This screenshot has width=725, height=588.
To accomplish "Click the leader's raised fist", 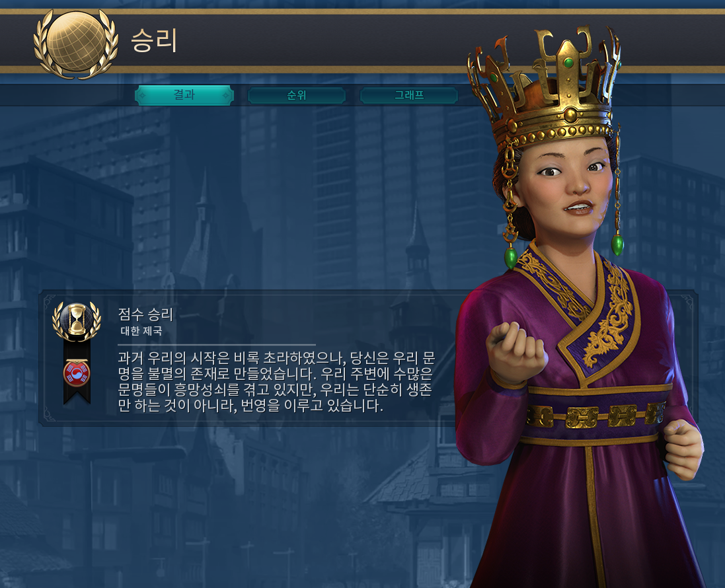I will [515, 353].
